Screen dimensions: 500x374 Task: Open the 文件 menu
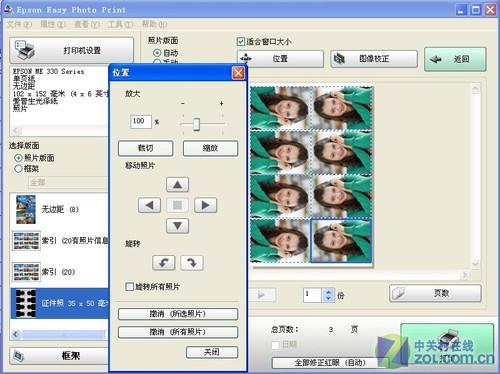pos(19,24)
